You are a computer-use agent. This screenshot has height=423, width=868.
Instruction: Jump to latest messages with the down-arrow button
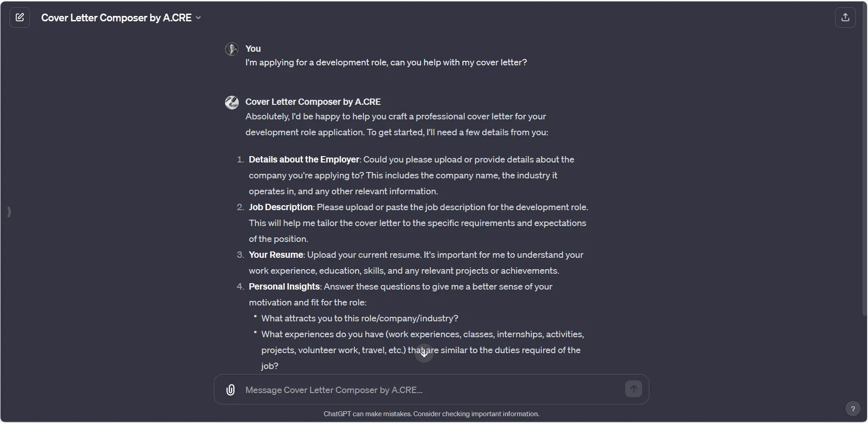coord(424,354)
